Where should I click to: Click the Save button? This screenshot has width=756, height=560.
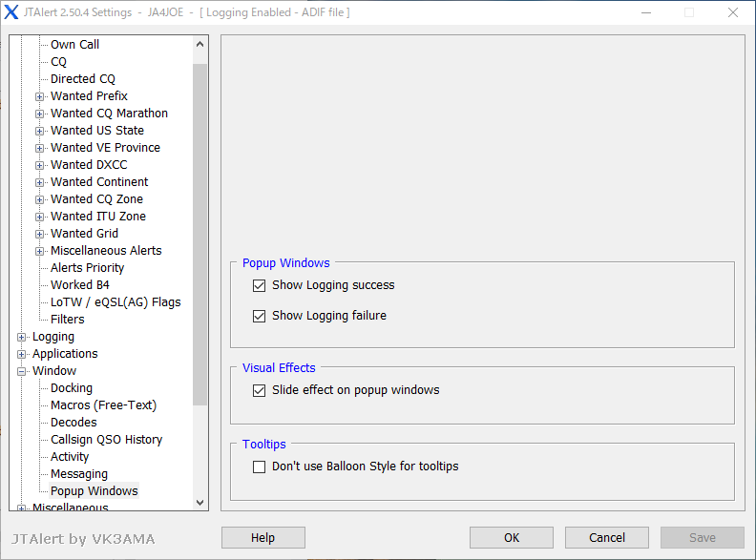click(x=703, y=537)
